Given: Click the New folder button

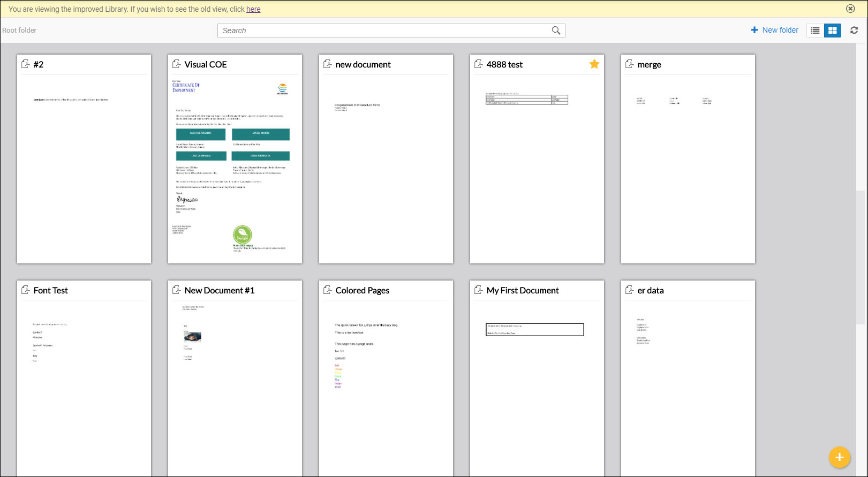Looking at the screenshot, I should click(774, 30).
